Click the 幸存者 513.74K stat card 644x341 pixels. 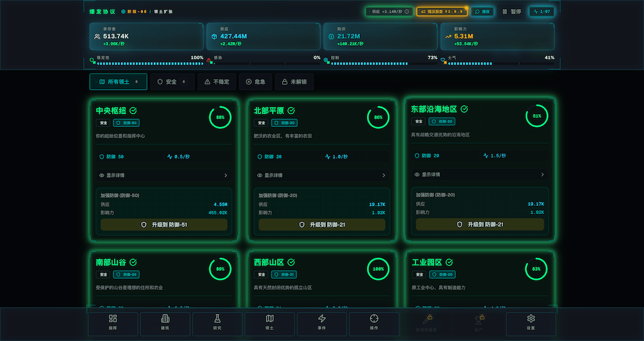pos(146,37)
